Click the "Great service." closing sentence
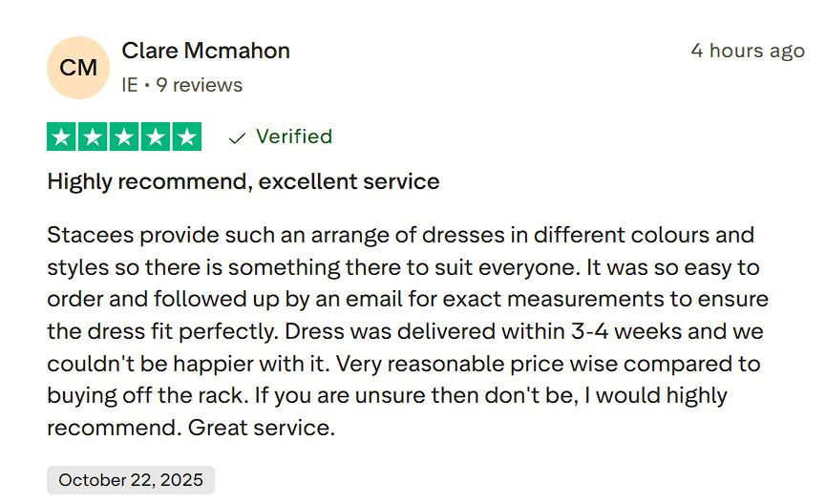 point(262,428)
